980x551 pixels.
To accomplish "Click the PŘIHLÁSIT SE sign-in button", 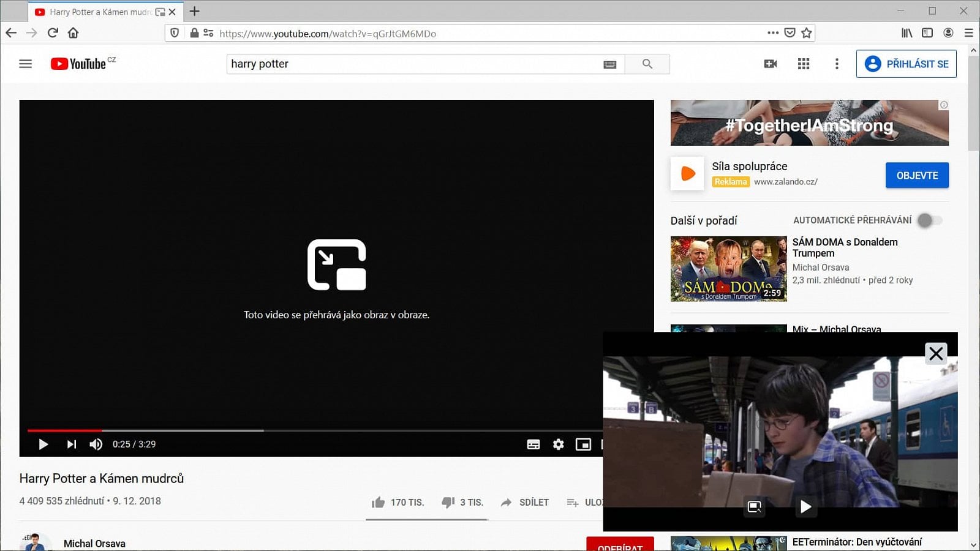I will pos(907,64).
